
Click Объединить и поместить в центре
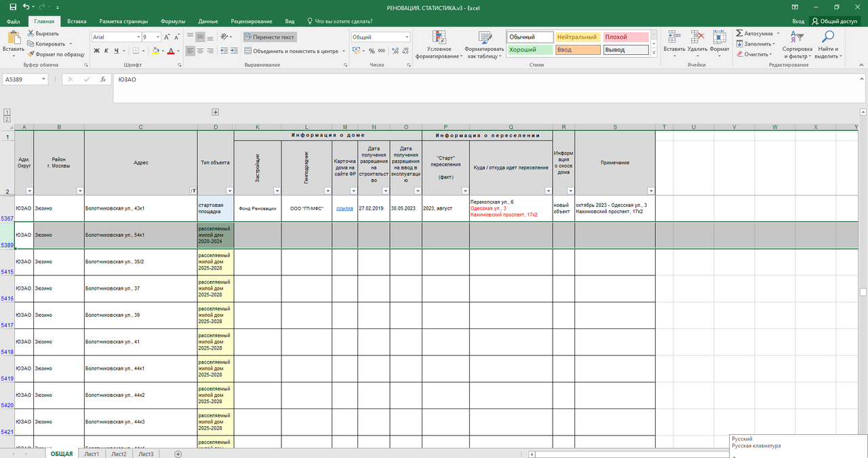[x=290, y=51]
